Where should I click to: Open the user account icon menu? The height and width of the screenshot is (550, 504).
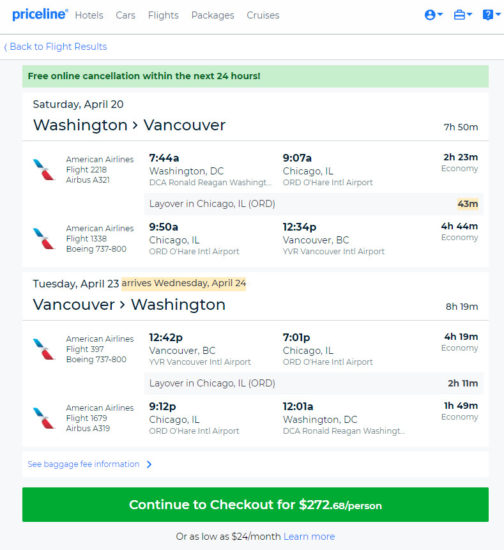click(x=434, y=15)
